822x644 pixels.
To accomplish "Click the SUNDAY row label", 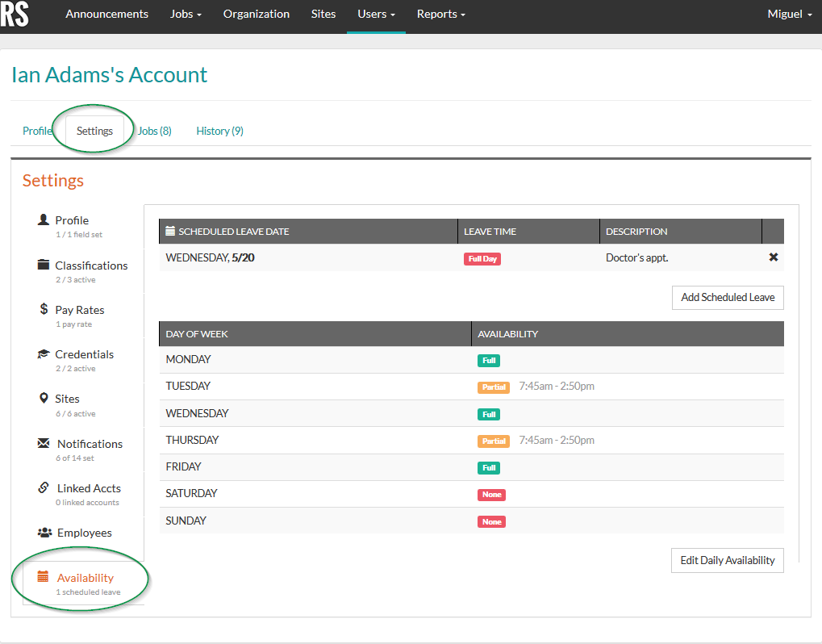I will coord(186,521).
